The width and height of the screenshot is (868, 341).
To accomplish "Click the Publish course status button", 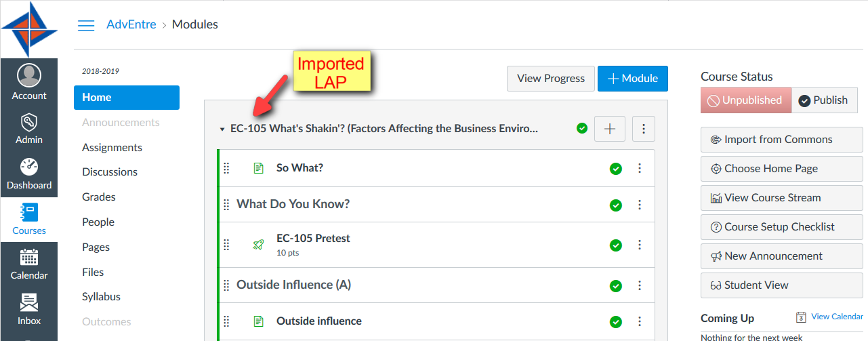I will [x=824, y=100].
